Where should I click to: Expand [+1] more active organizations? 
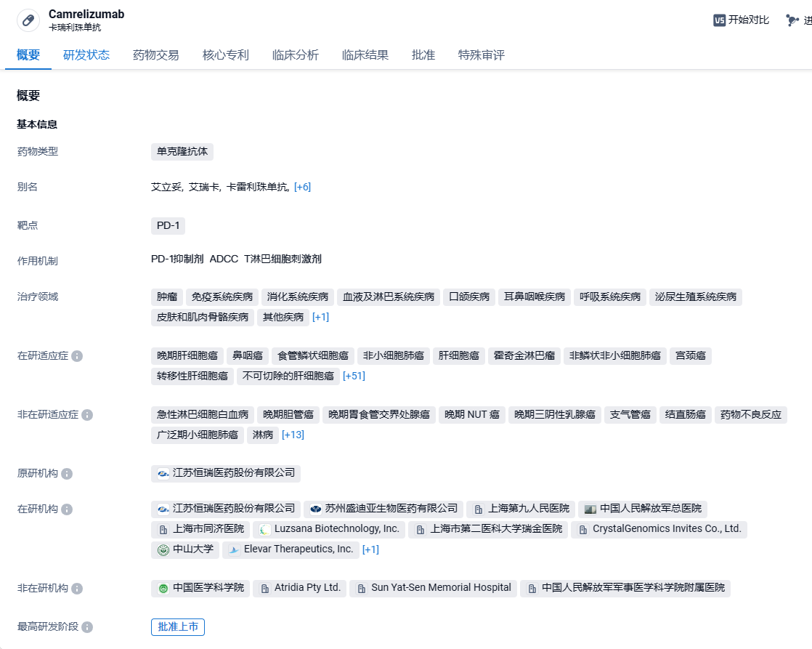[371, 549]
